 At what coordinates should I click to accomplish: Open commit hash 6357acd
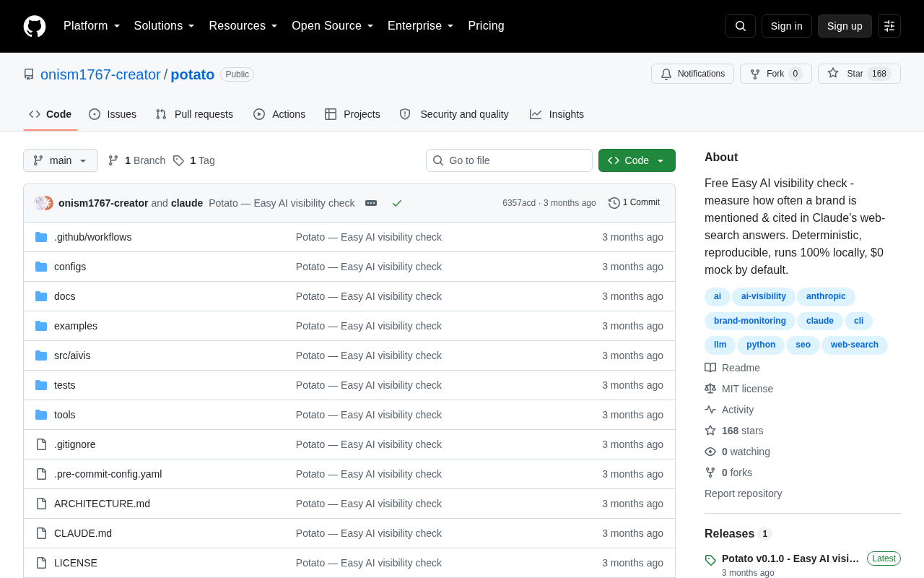(519, 203)
